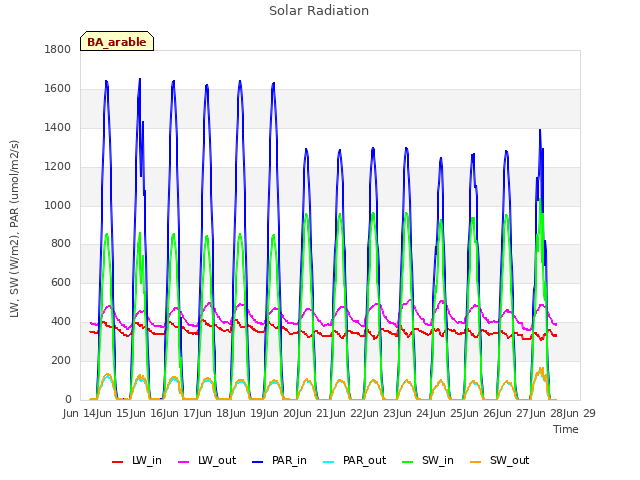Click the 400 y-axis tick label
640x480 pixels.
(x=60, y=322)
